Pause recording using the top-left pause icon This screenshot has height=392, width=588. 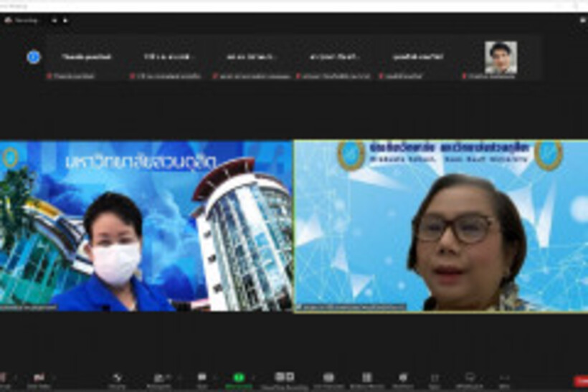(54, 21)
